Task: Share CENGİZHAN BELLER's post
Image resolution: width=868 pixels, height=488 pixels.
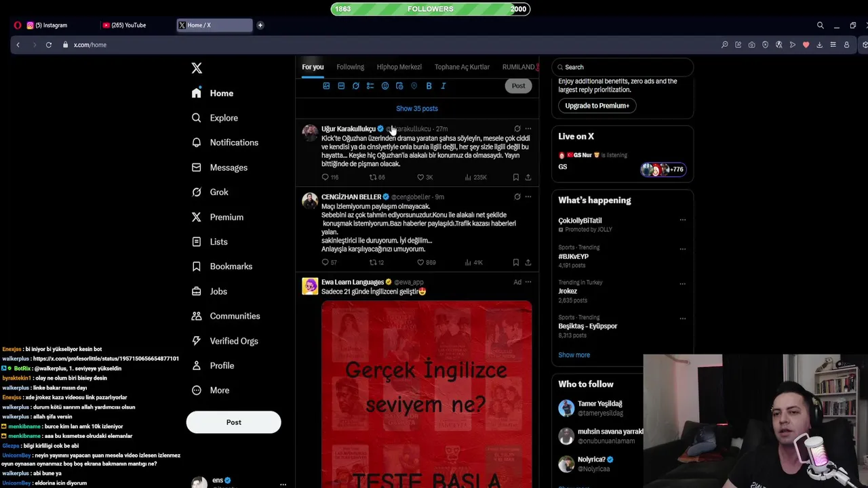Action: click(528, 262)
